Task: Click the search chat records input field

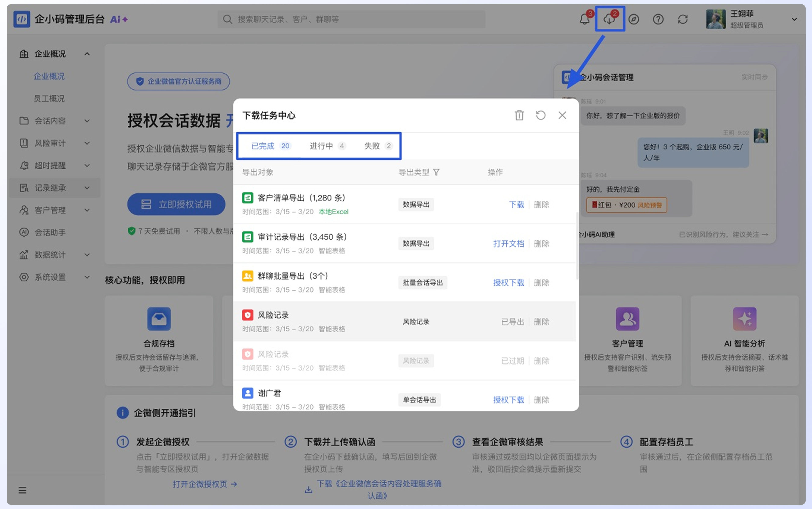Action: click(x=351, y=19)
